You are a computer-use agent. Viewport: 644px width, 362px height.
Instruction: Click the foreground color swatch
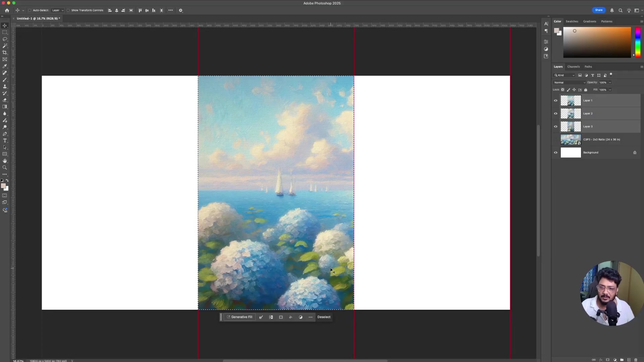pos(4,186)
